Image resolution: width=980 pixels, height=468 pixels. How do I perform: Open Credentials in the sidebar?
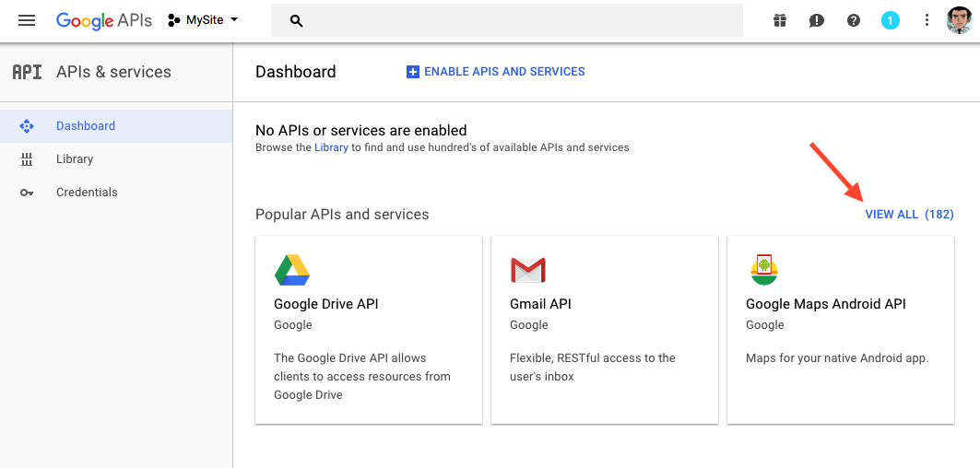point(116,192)
